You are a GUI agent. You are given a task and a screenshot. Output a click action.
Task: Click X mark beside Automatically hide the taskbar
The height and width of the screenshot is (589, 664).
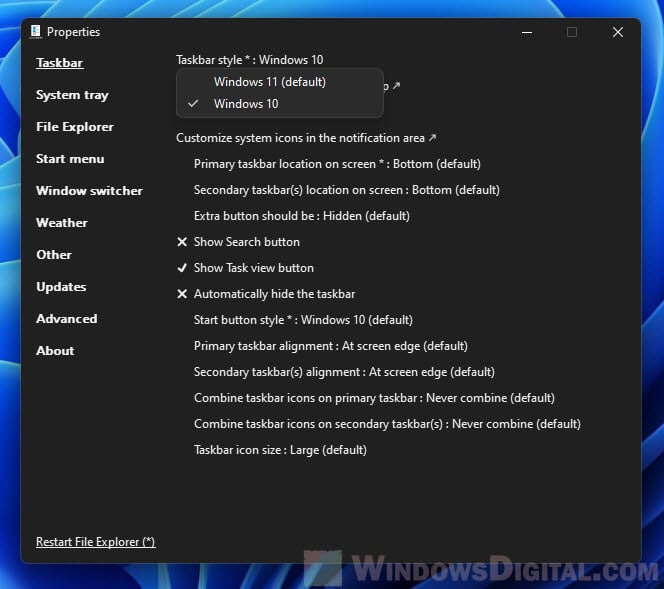pyautogui.click(x=182, y=294)
